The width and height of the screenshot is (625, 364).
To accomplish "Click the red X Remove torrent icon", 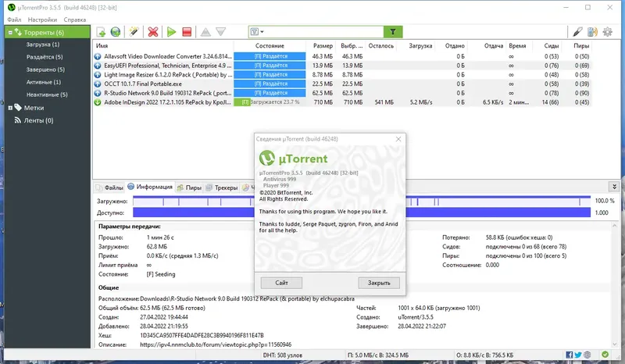I will (152, 32).
